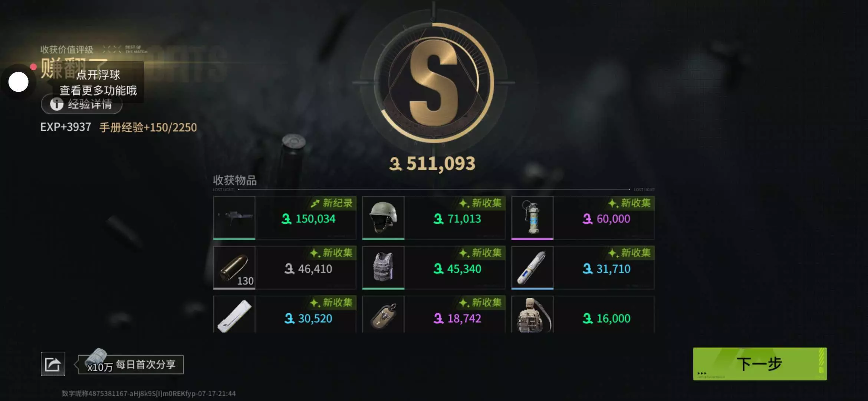Click the 点开浮球 tooltip bubble

click(98, 82)
